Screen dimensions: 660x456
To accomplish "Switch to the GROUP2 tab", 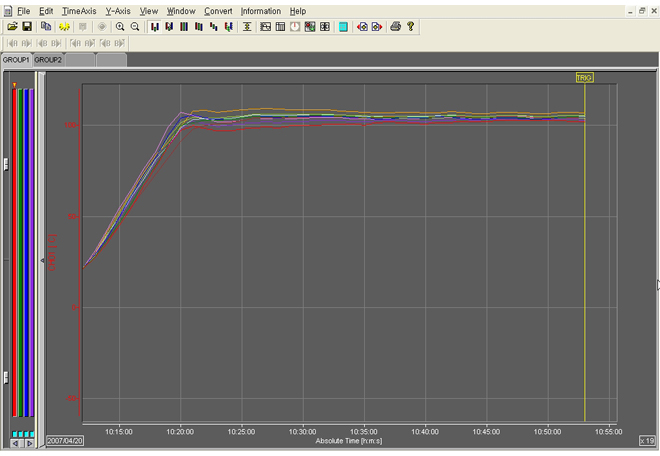I will tap(48, 60).
